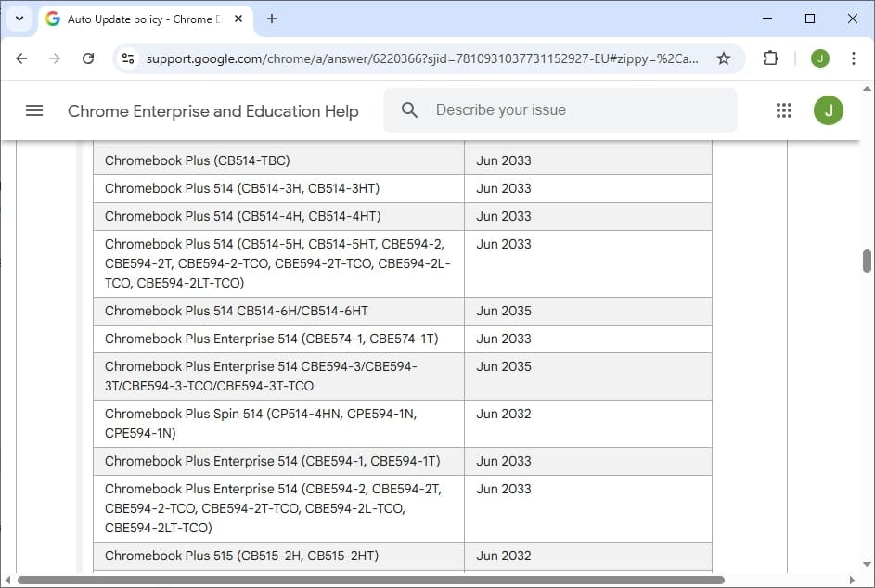The image size is (875, 588).
Task: Expand the tab search dropdown
Action: [19, 19]
